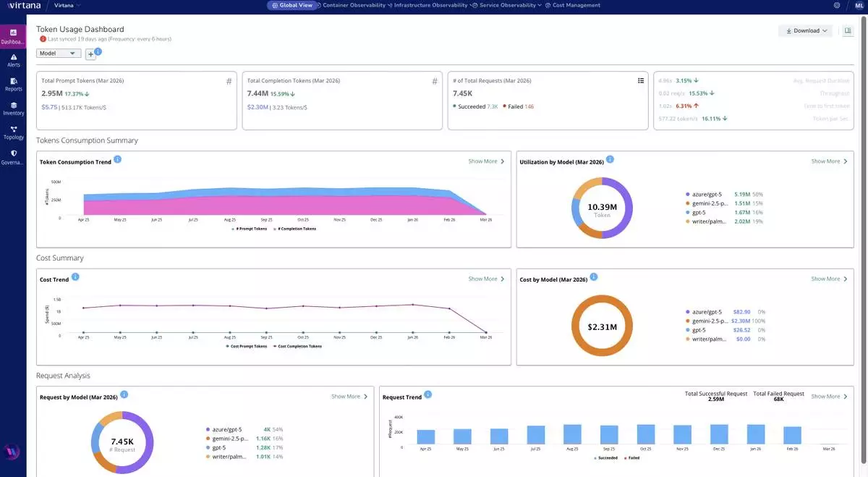Open the Alerts sidebar icon
The image size is (868, 477).
(13, 59)
